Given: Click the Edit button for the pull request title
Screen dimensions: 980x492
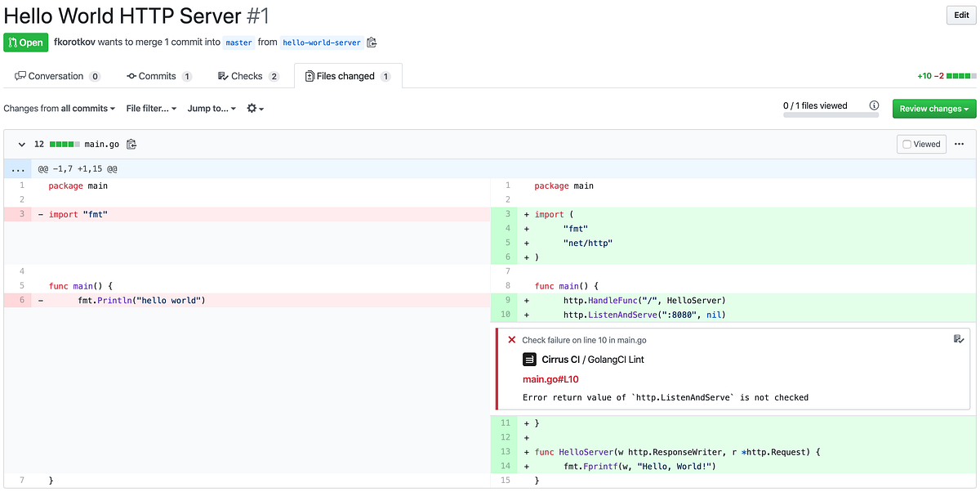Looking at the screenshot, I should pyautogui.click(x=960, y=15).
